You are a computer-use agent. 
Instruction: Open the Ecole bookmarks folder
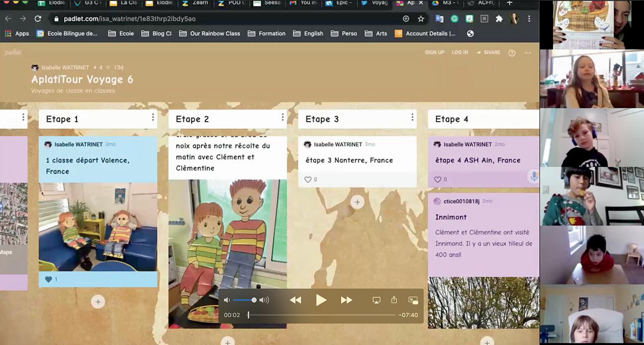pos(121,33)
